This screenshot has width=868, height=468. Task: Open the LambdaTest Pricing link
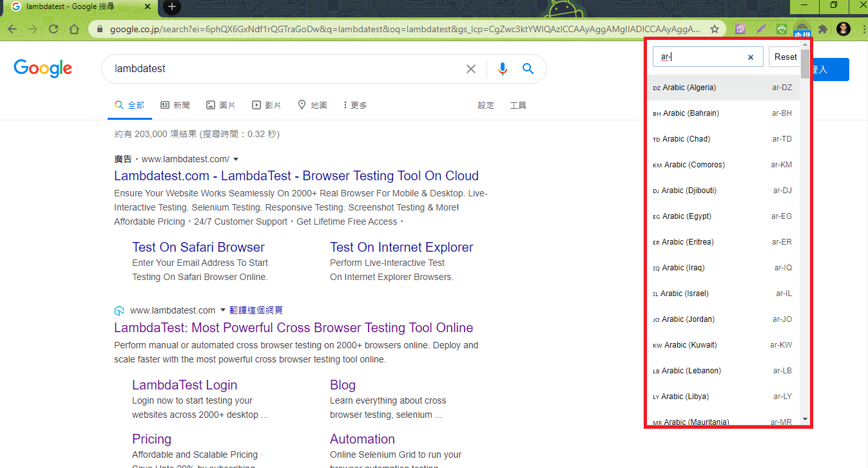pos(151,438)
